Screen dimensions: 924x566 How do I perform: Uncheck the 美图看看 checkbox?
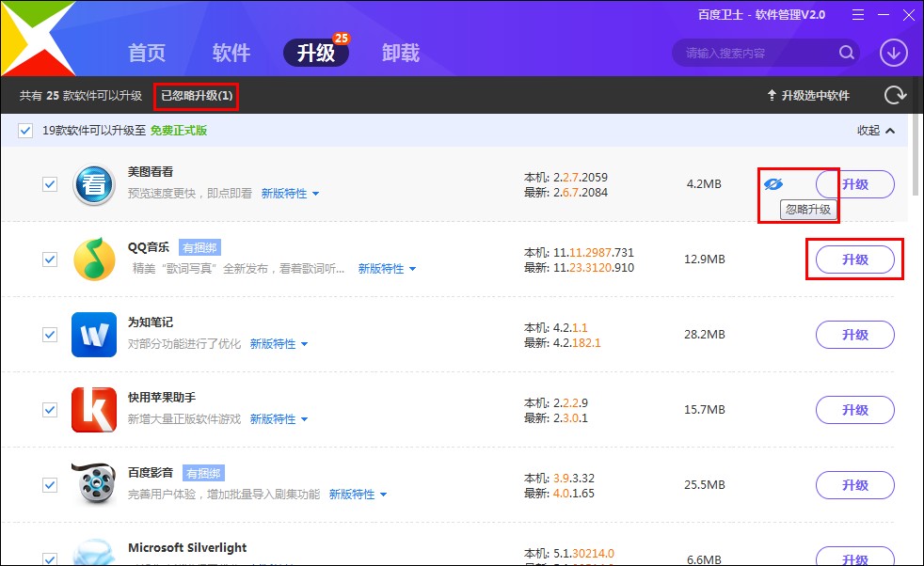pyautogui.click(x=50, y=184)
